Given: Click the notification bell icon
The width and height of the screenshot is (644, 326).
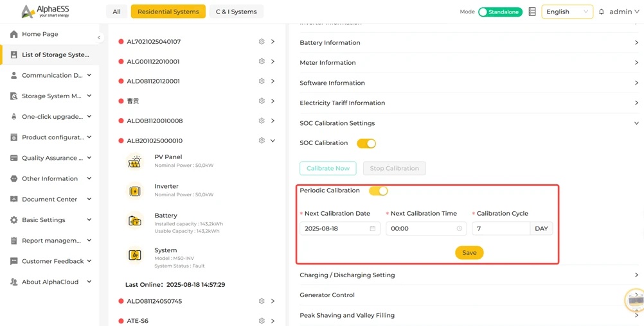Looking at the screenshot, I should tap(602, 12).
